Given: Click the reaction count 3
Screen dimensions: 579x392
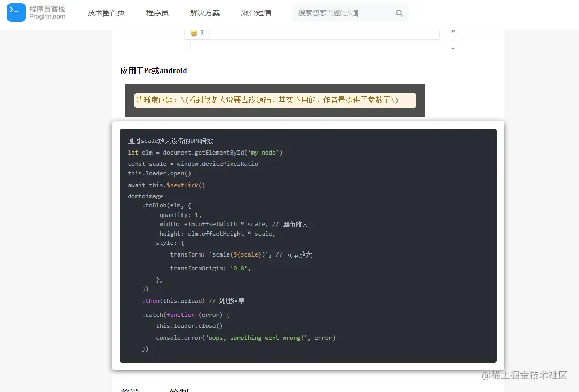Looking at the screenshot, I should (202, 33).
